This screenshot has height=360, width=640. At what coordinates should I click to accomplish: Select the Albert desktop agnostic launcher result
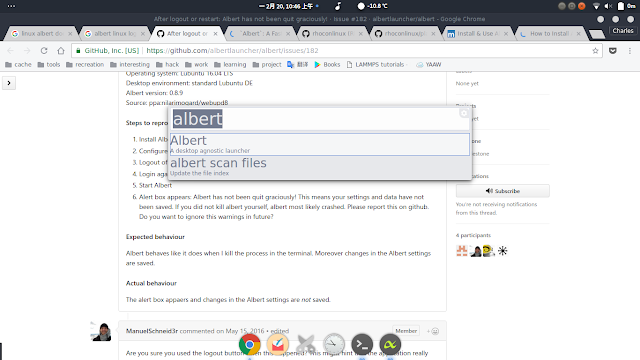coord(320,144)
